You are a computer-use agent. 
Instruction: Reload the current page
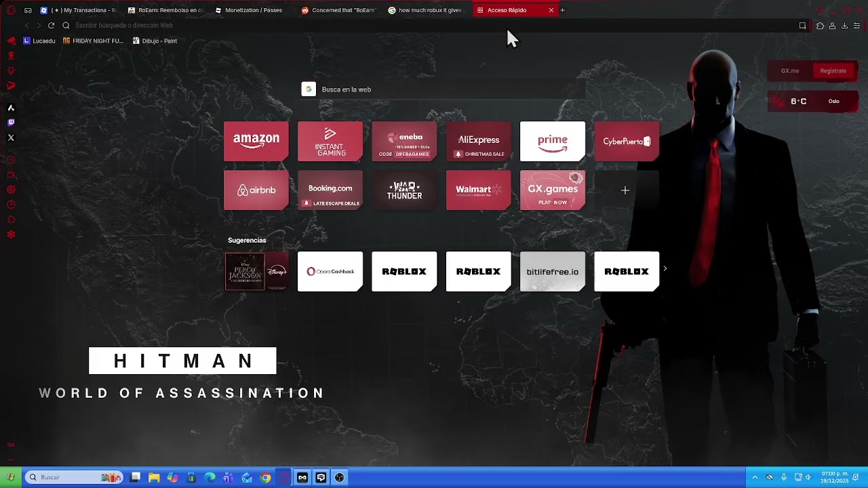[x=51, y=26]
